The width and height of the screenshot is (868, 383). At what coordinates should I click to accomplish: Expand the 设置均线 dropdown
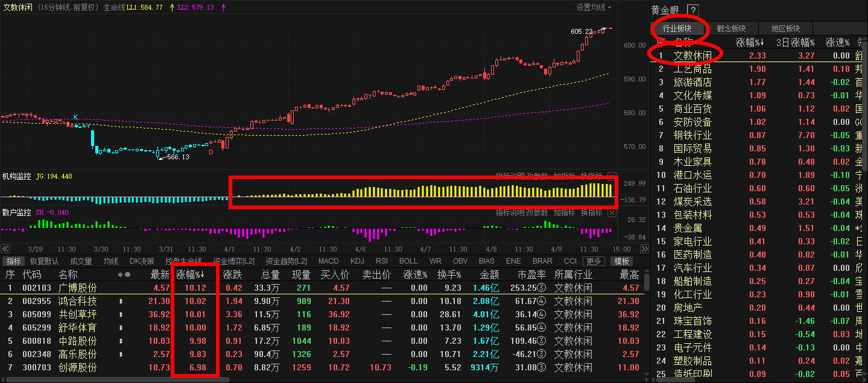[594, 8]
